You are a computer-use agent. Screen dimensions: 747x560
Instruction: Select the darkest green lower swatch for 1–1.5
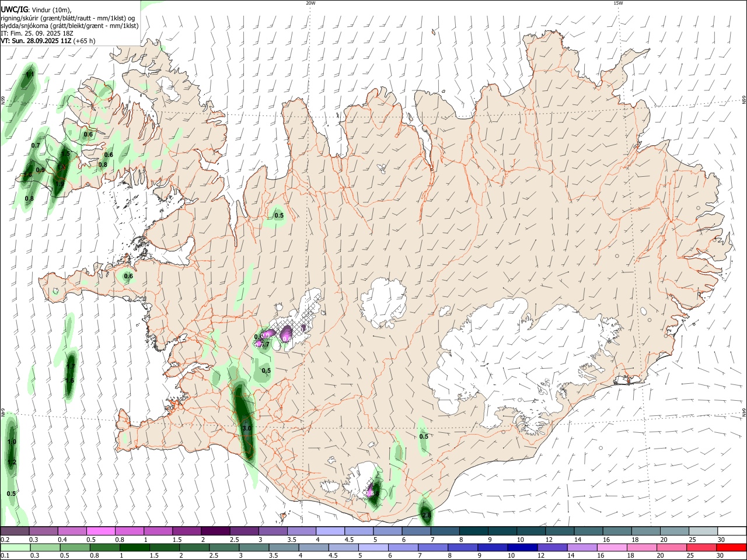(x=134, y=547)
